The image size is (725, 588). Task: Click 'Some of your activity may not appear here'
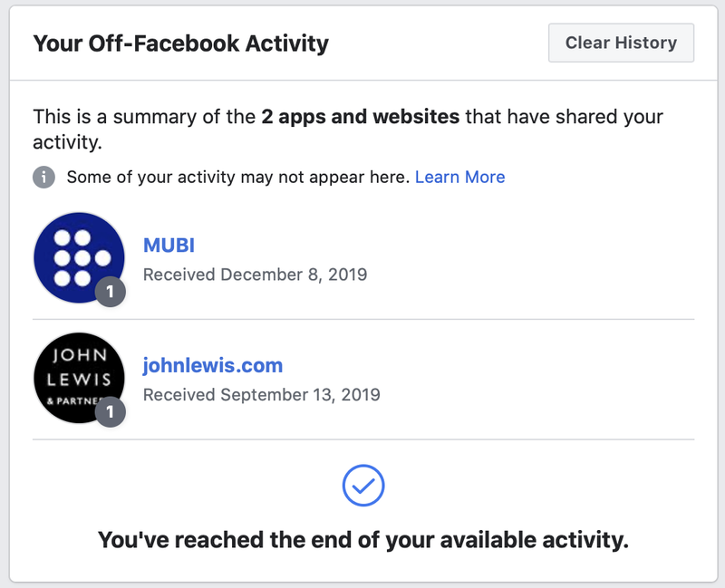coord(237,177)
